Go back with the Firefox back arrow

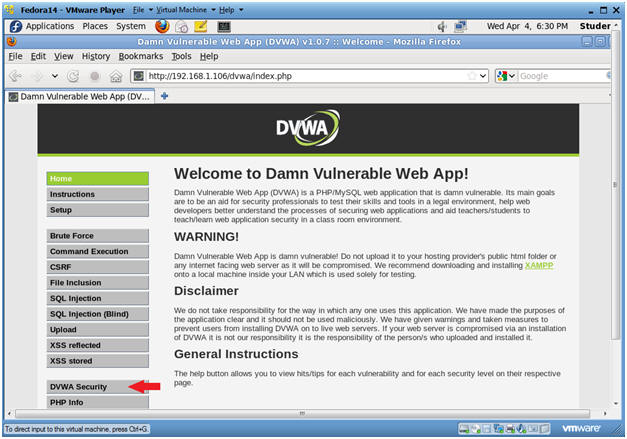16,76
